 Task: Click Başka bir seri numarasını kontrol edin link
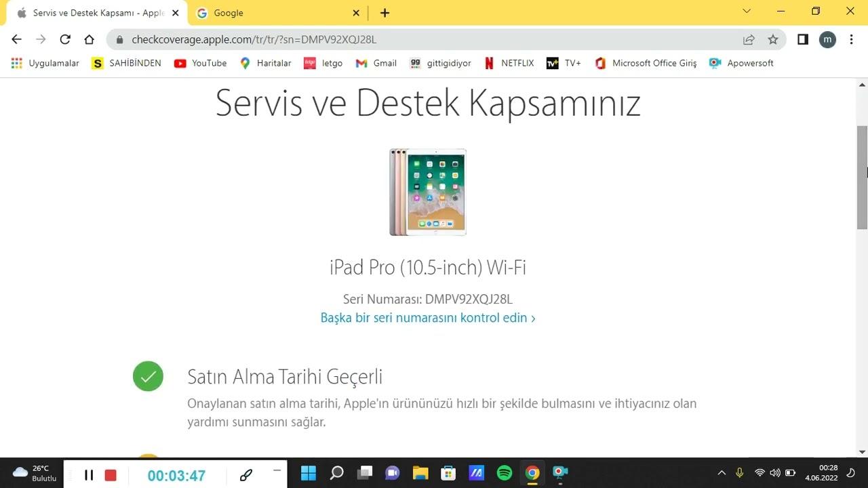coord(428,318)
